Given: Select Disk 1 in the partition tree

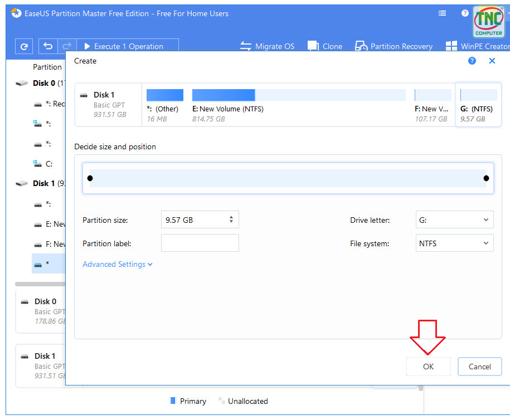Looking at the screenshot, I should (x=40, y=183).
